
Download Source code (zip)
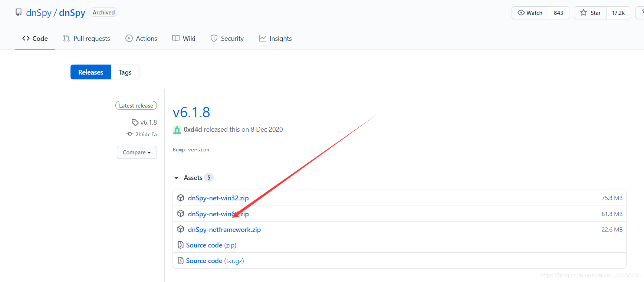(211, 245)
